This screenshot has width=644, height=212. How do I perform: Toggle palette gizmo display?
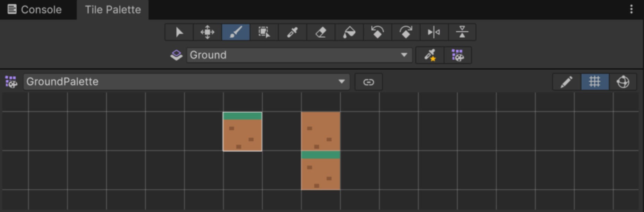click(x=623, y=82)
